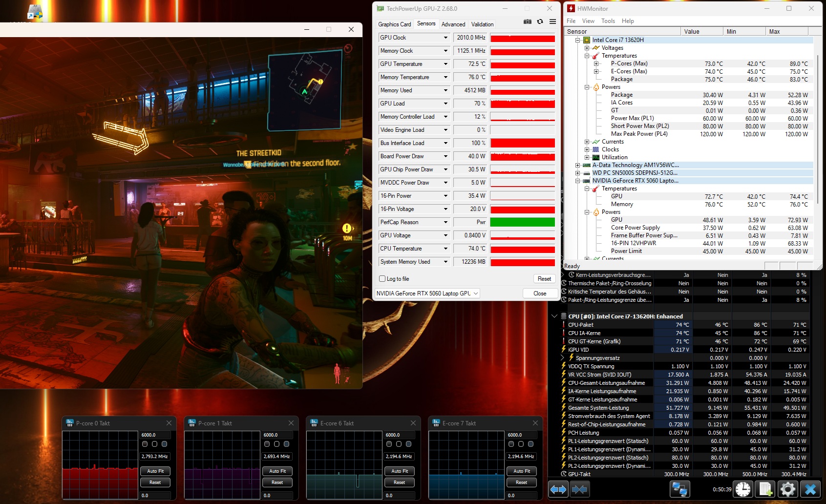Screen dimensions: 826x504
Task: Click the Reset button in GPU-Z
Action: [x=544, y=279]
